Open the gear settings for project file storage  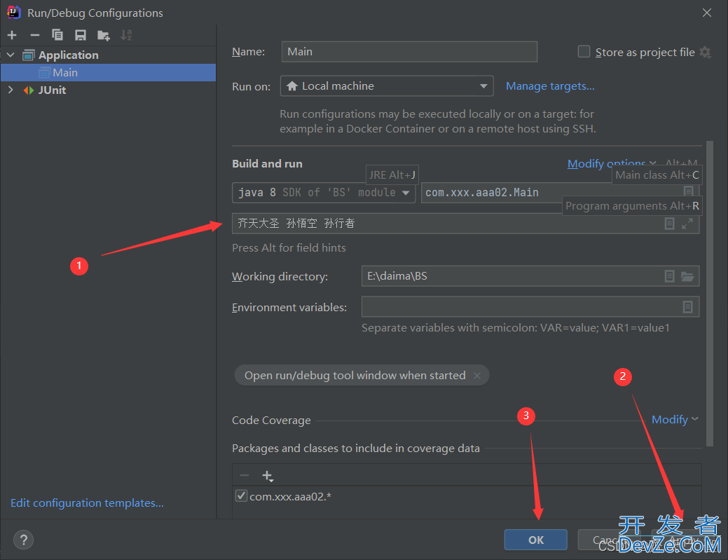point(706,52)
